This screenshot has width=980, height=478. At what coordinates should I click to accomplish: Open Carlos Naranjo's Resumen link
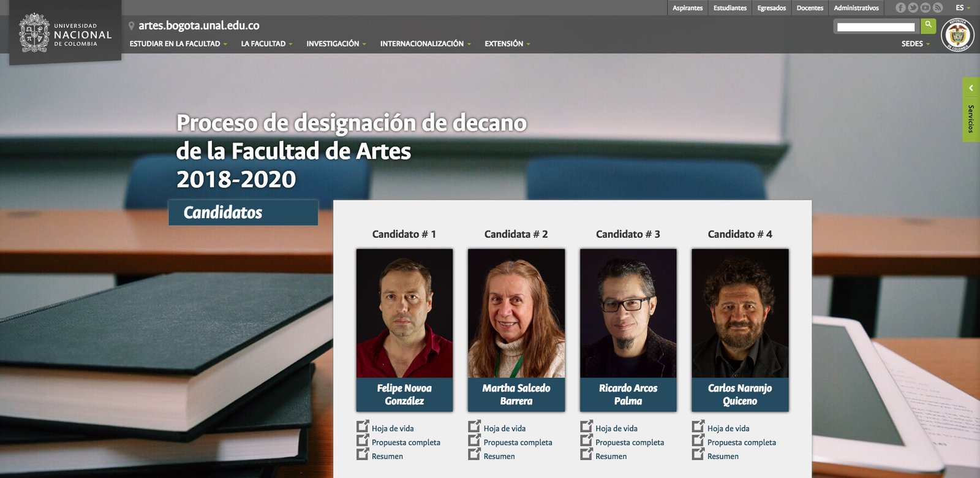tap(723, 457)
